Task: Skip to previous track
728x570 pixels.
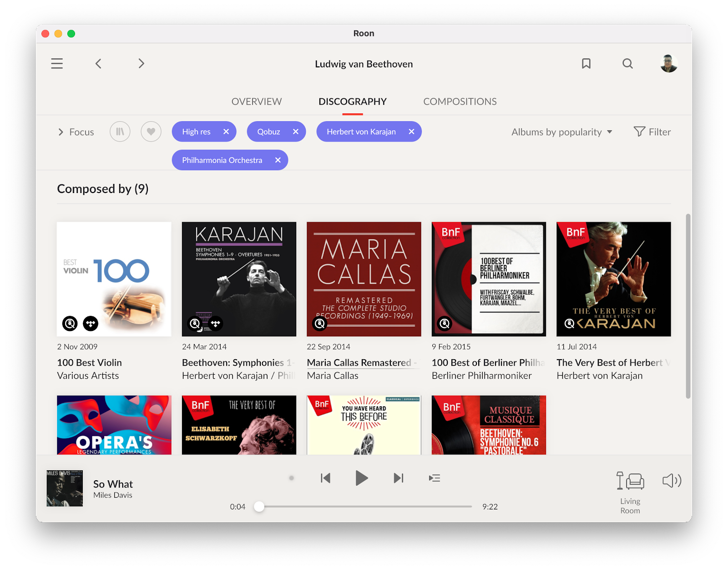Action: point(325,478)
